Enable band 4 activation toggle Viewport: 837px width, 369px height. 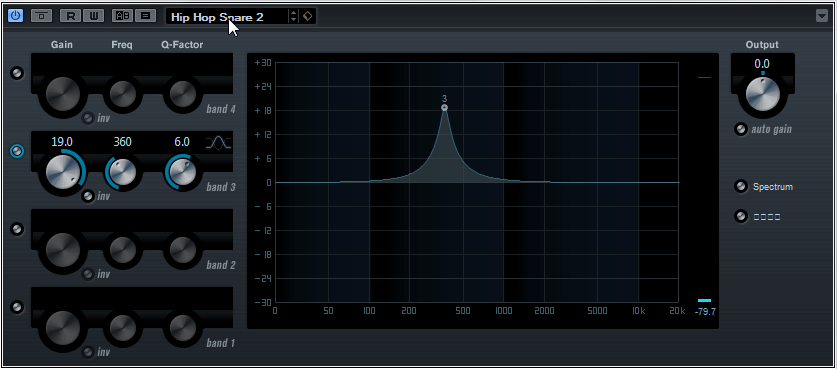(x=17, y=73)
